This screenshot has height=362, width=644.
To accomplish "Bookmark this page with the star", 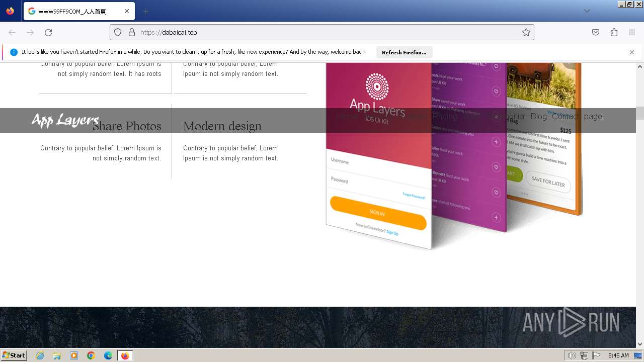I will (x=526, y=32).
